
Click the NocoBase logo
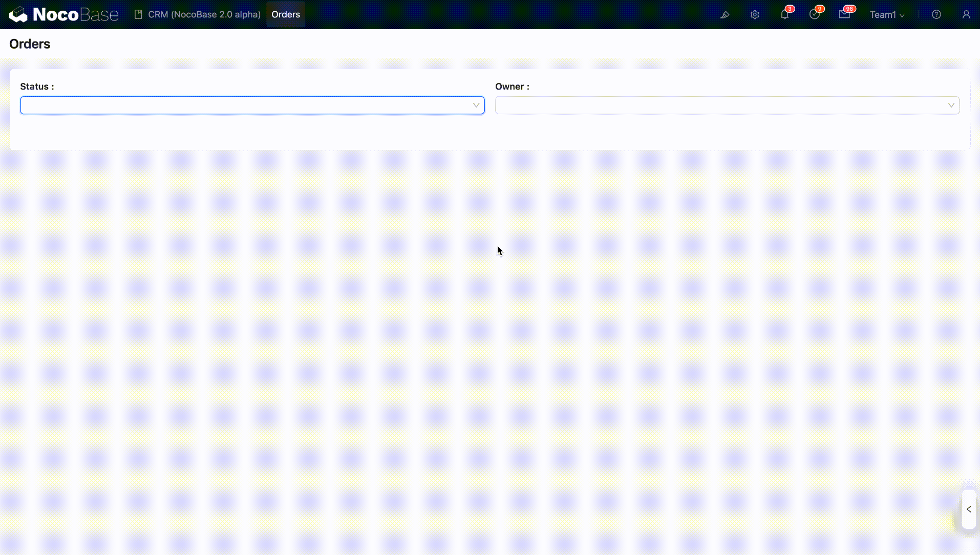tap(64, 14)
